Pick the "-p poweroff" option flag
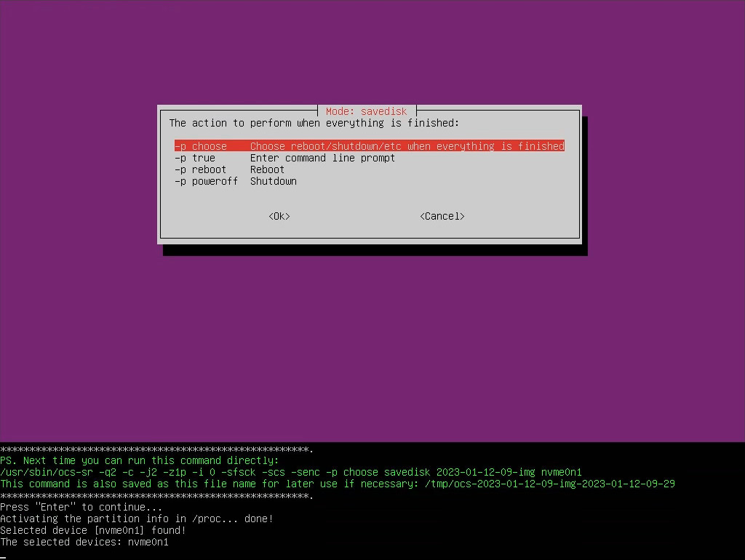Image resolution: width=745 pixels, height=560 pixels. pos(207,181)
